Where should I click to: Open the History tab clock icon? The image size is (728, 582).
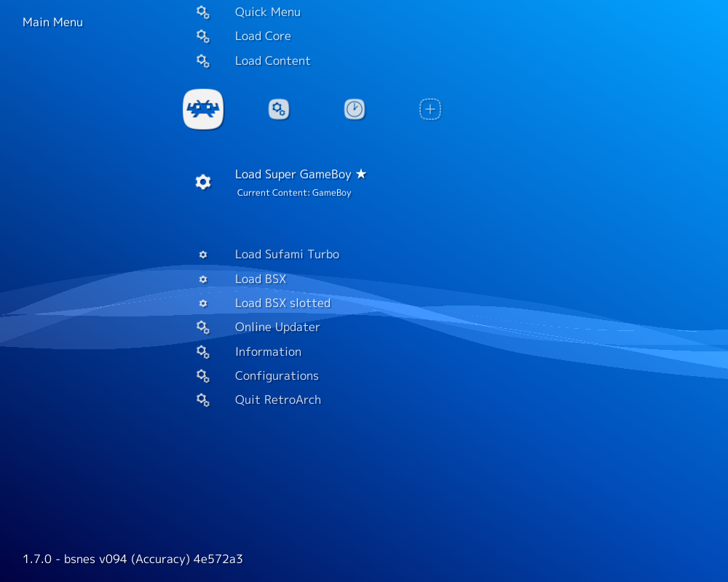click(355, 110)
